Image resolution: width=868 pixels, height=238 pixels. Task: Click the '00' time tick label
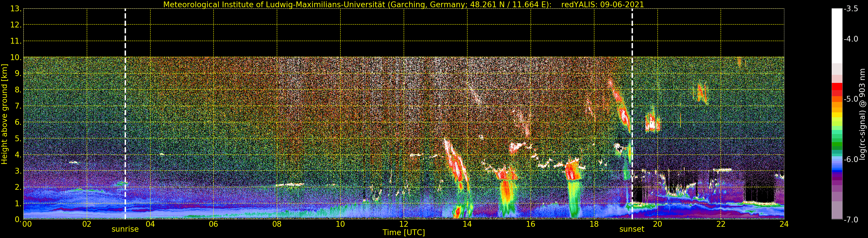pos(27,224)
